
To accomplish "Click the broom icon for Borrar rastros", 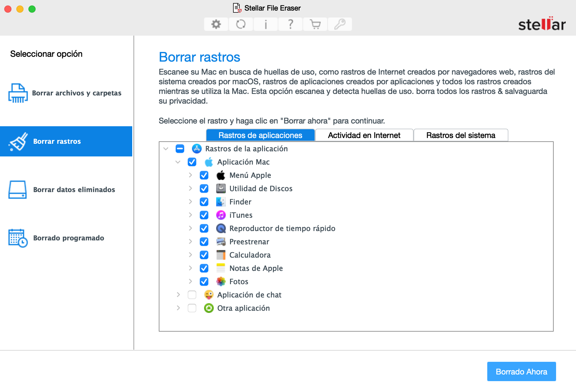I will click(x=18, y=141).
